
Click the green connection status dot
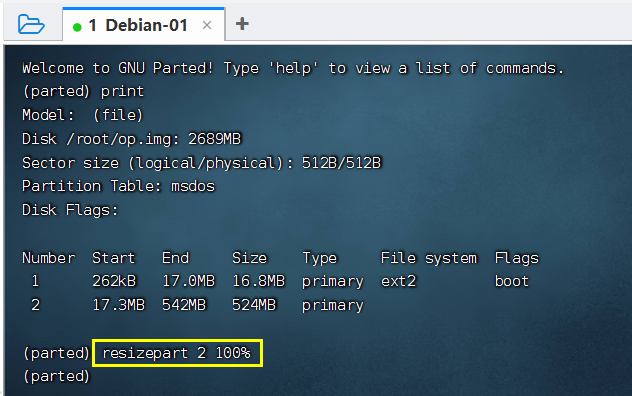tap(77, 27)
